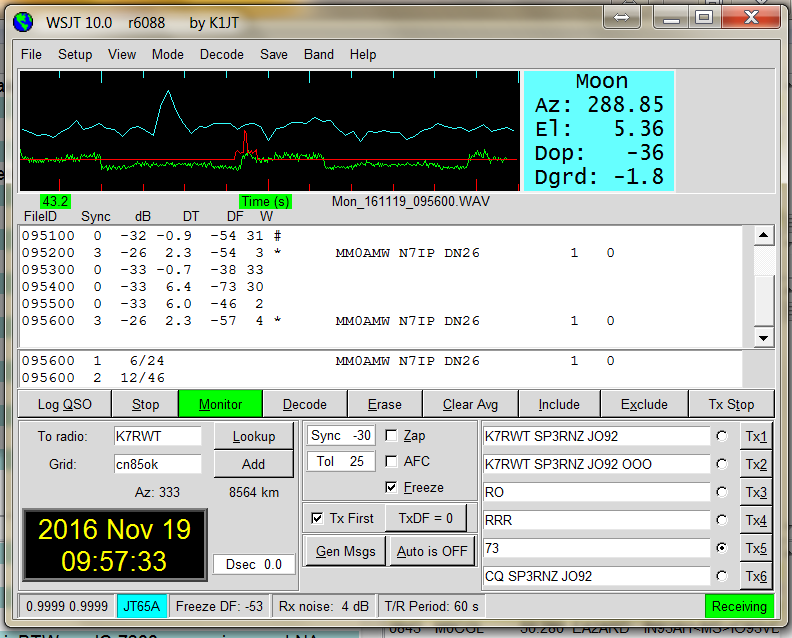Viewport: 792px width, 638px height.
Task: Click decoded text scroll down arrow
Action: point(764,338)
